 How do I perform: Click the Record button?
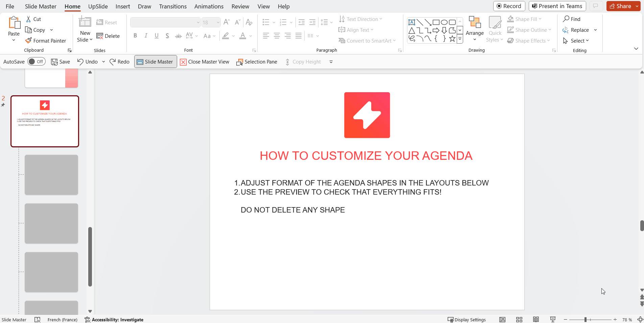pyautogui.click(x=509, y=6)
